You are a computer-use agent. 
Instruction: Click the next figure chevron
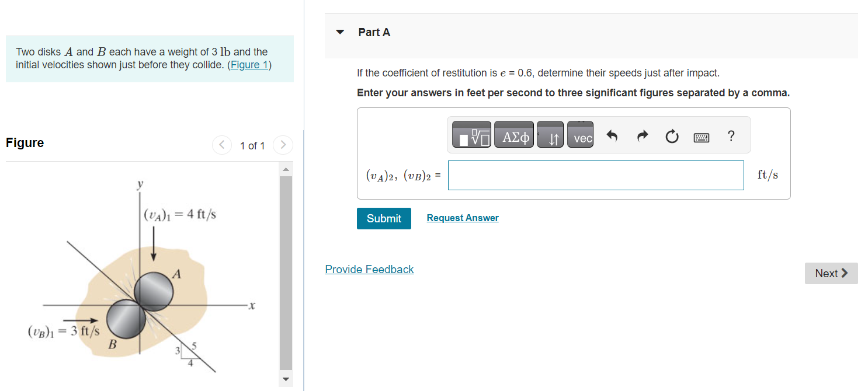click(x=283, y=145)
